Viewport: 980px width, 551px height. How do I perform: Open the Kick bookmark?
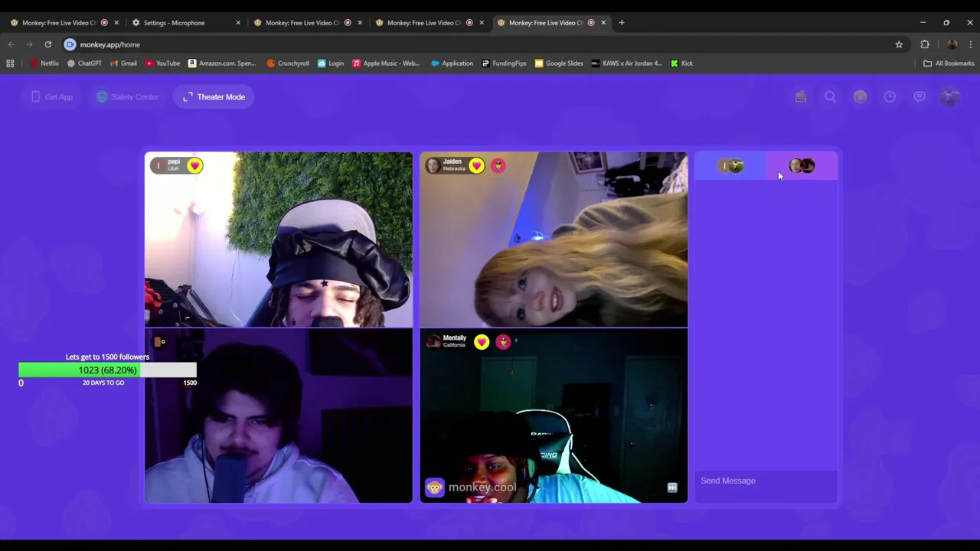click(681, 64)
